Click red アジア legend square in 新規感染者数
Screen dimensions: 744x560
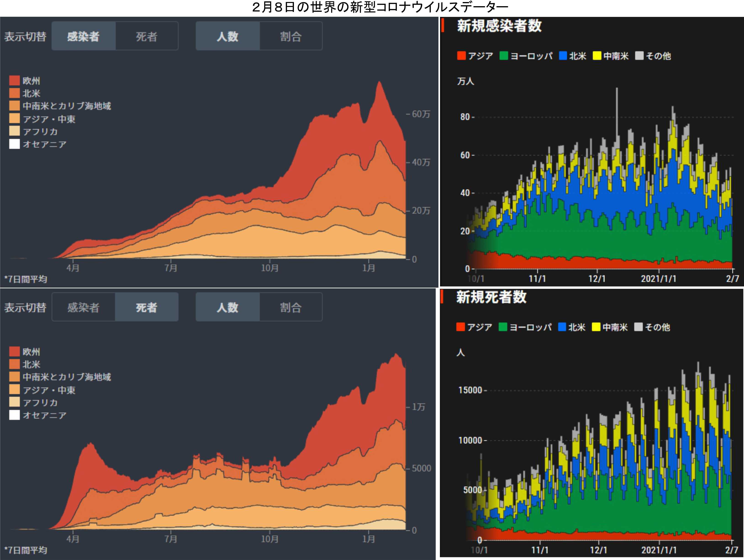coord(462,56)
